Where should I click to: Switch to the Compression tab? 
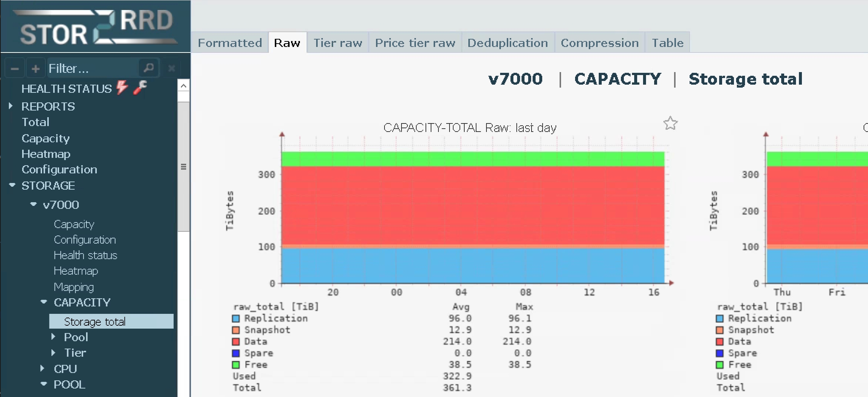coord(599,43)
